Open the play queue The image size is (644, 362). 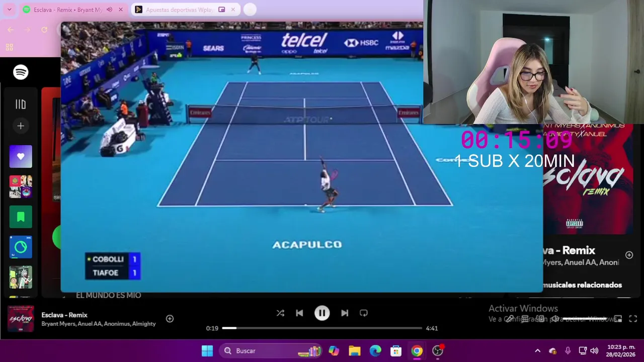pos(525,319)
